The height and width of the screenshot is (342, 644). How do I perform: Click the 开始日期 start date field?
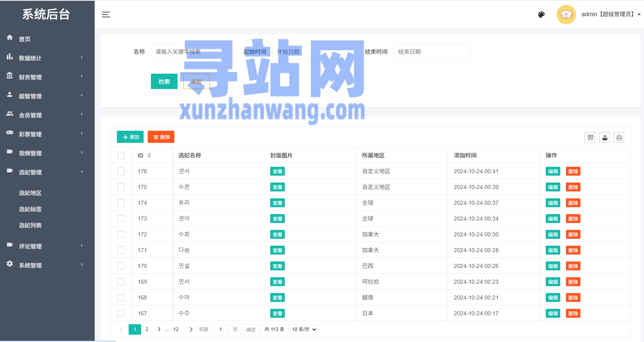(310, 52)
